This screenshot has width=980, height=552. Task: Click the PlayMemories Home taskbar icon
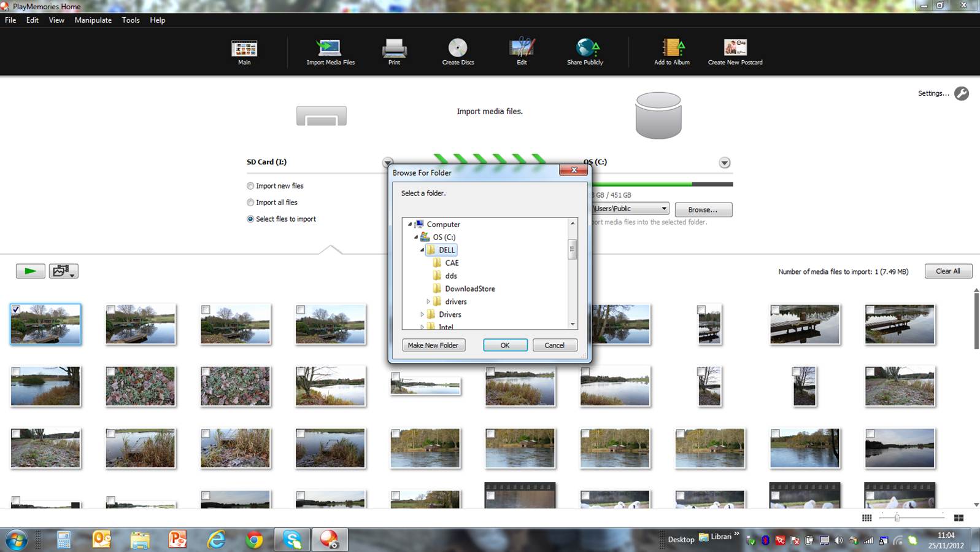click(x=330, y=540)
